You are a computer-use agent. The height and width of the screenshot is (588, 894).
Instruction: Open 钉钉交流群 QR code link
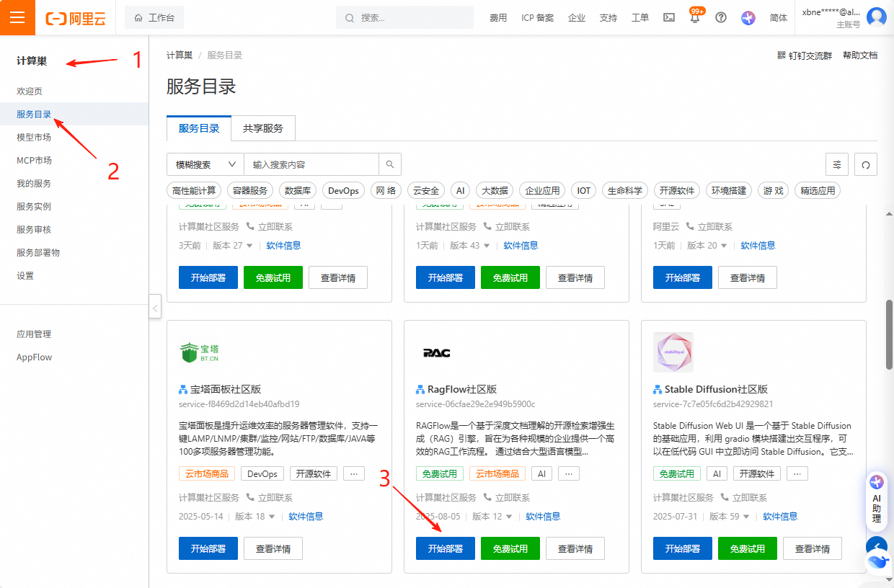point(805,55)
